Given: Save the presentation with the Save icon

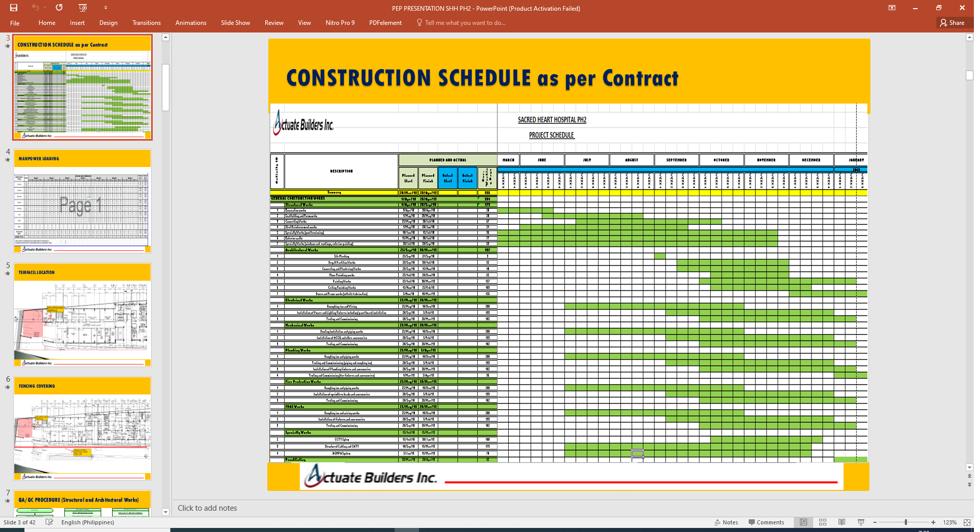Looking at the screenshot, I should [14, 8].
